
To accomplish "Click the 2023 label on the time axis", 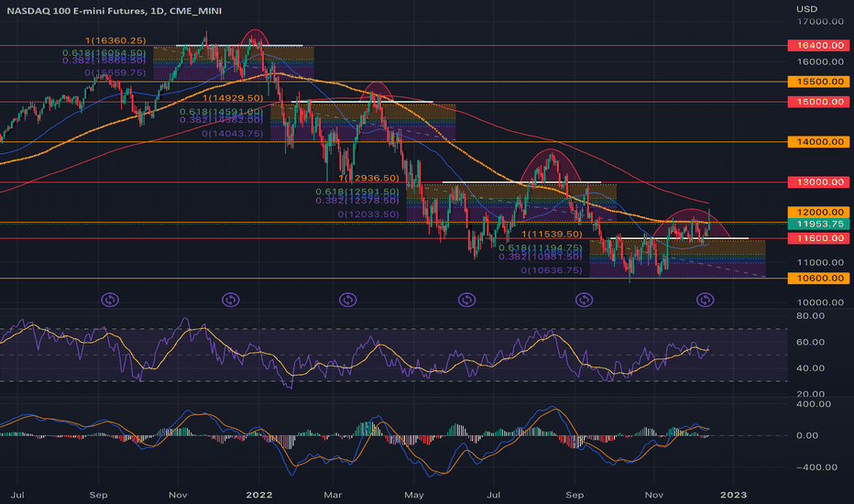I will tap(733, 495).
